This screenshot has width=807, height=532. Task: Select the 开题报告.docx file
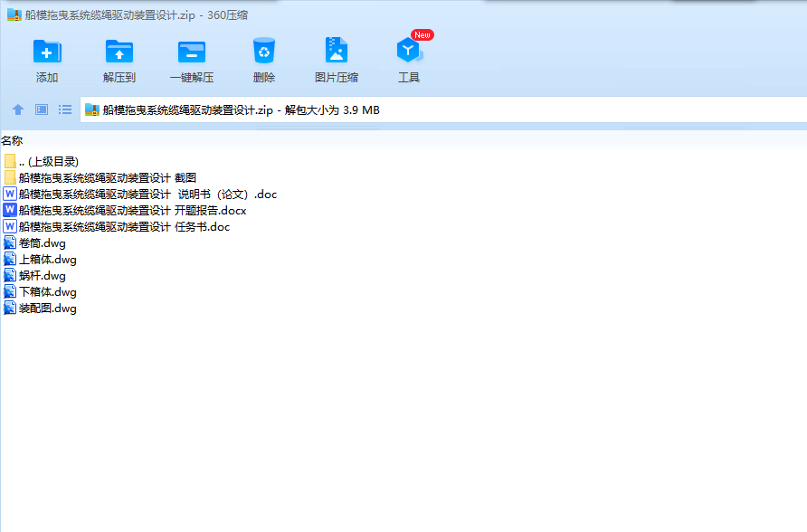pyautogui.click(x=125, y=211)
